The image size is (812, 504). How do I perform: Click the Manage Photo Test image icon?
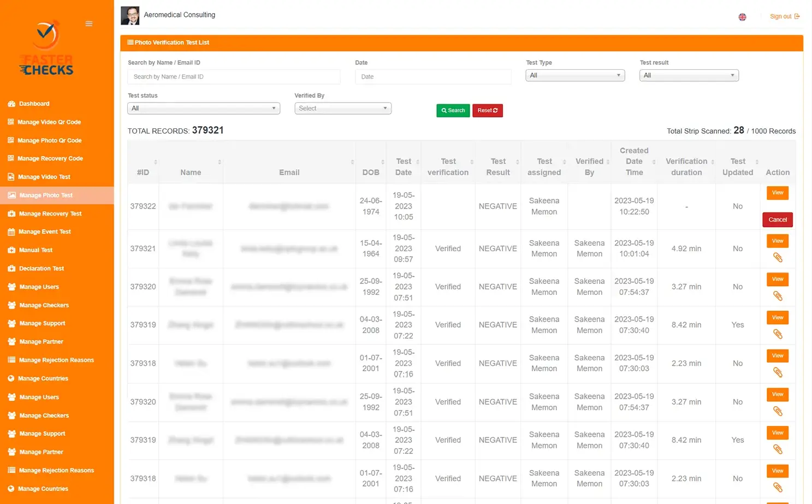click(x=11, y=195)
